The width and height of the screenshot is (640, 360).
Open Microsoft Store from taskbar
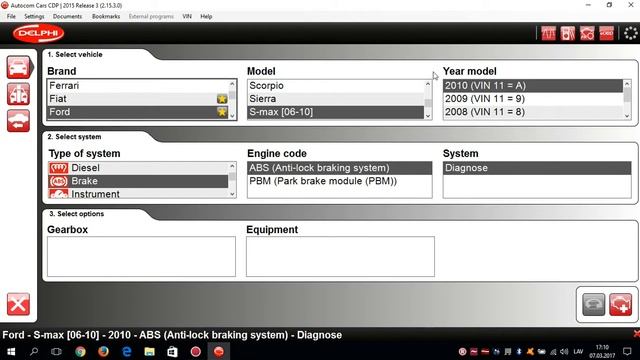pos(172,351)
